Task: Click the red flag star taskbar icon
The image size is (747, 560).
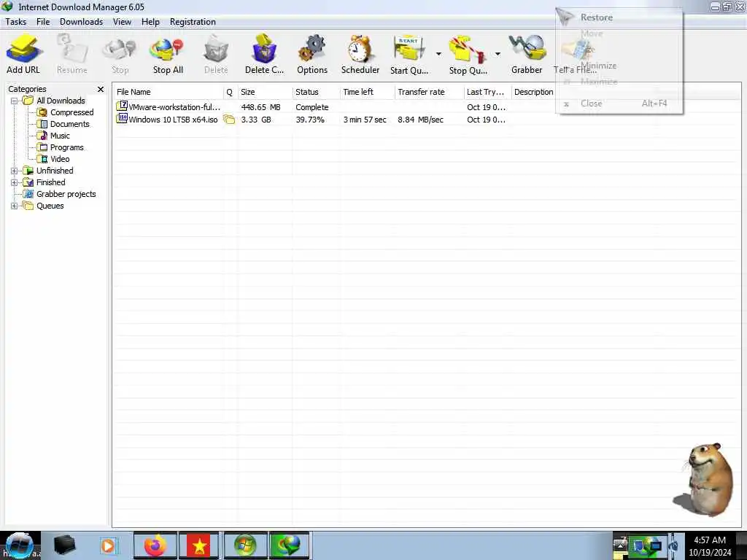Action: click(x=199, y=545)
